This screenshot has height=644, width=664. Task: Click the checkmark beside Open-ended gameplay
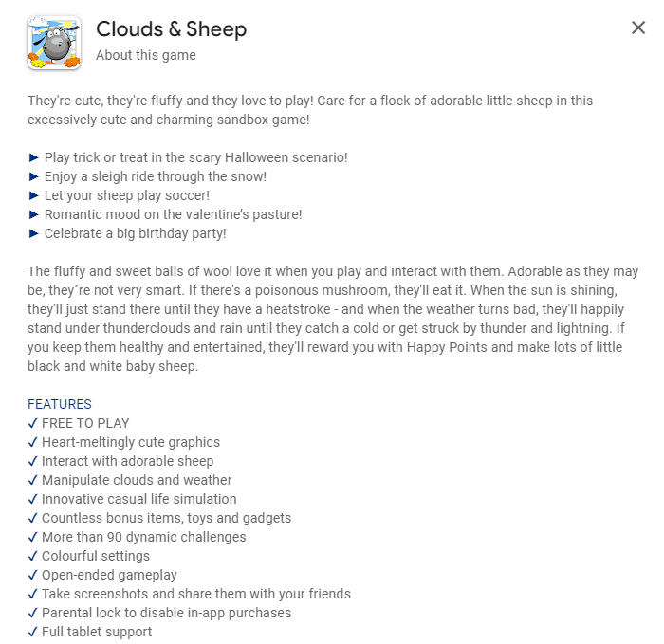32,575
